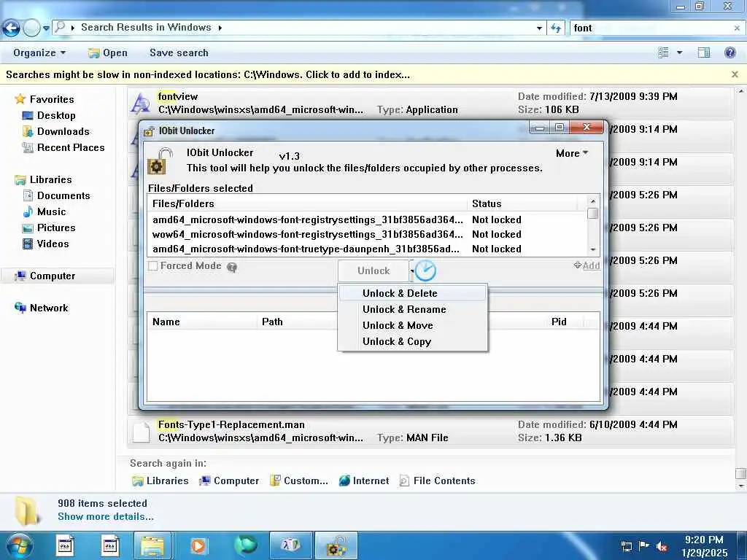Select Network in navigation pane
Screen dimensions: 747x560
pos(42,308)
